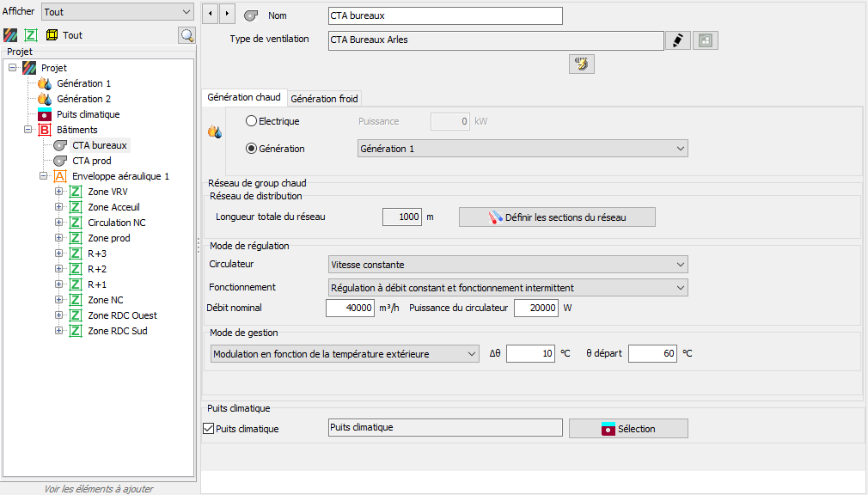Click the Puits climatique name field
868x495 pixels.
coord(445,427)
